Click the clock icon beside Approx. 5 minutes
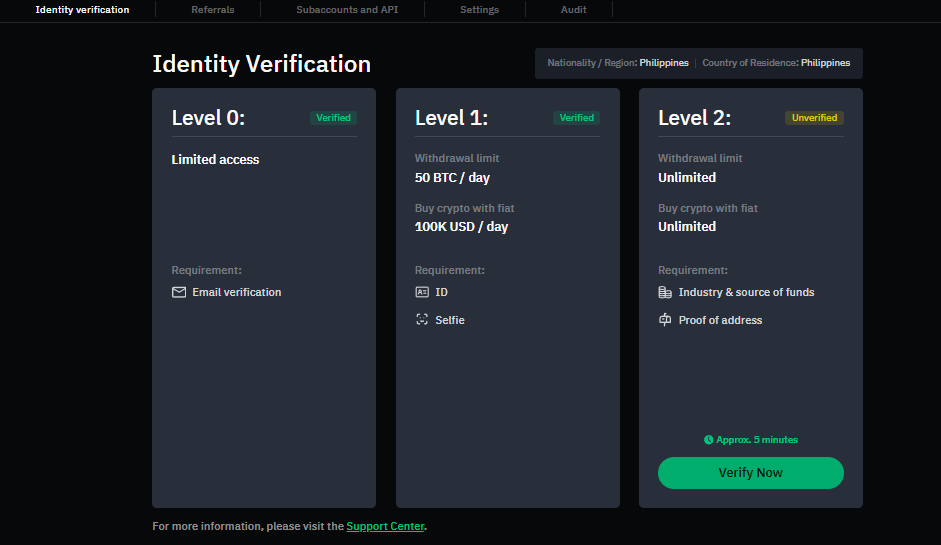Viewport: 941px width, 545px height. pos(708,439)
